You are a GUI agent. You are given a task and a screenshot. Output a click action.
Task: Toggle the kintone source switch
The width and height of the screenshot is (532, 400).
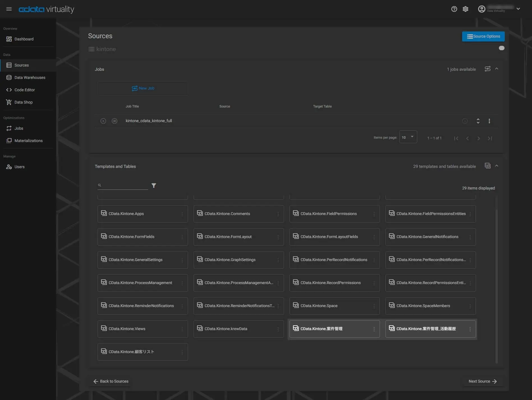point(501,48)
